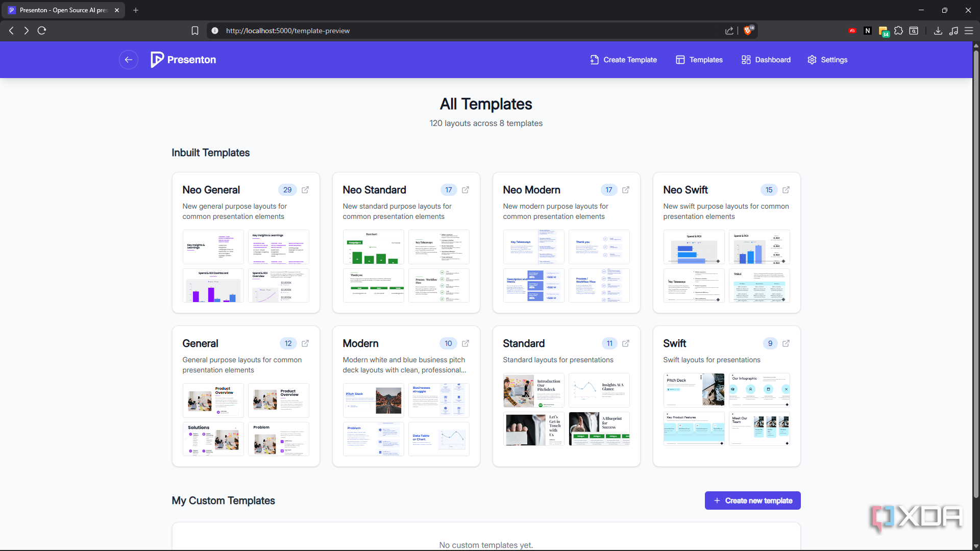Click the Notion extension icon

868,31
